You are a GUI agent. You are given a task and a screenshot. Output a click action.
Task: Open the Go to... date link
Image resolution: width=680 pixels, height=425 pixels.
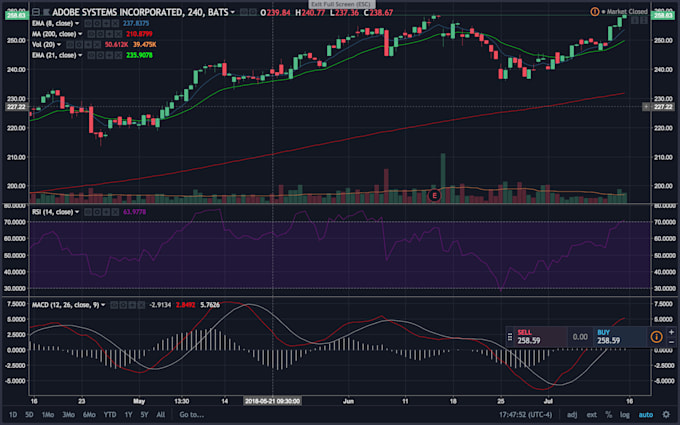(191, 415)
